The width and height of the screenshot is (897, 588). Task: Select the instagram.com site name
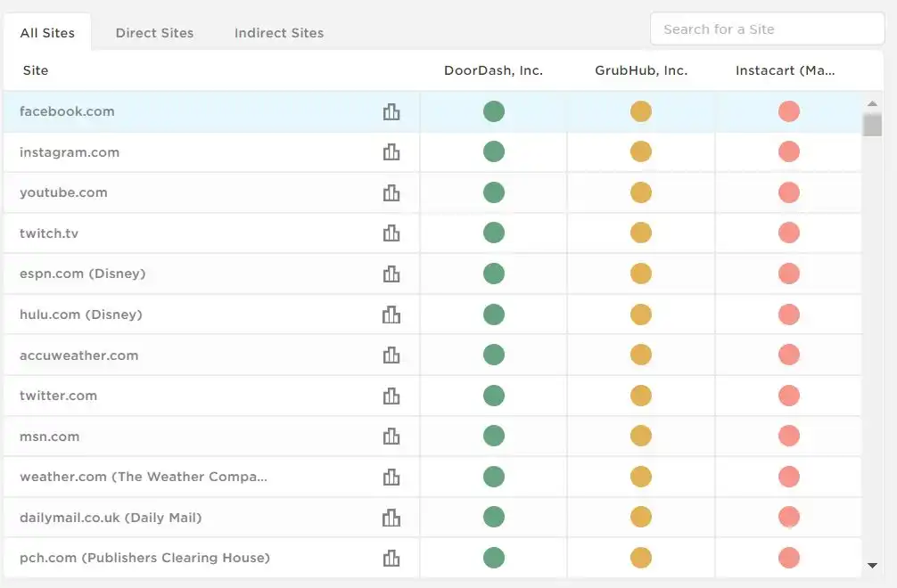pyautogui.click(x=70, y=152)
